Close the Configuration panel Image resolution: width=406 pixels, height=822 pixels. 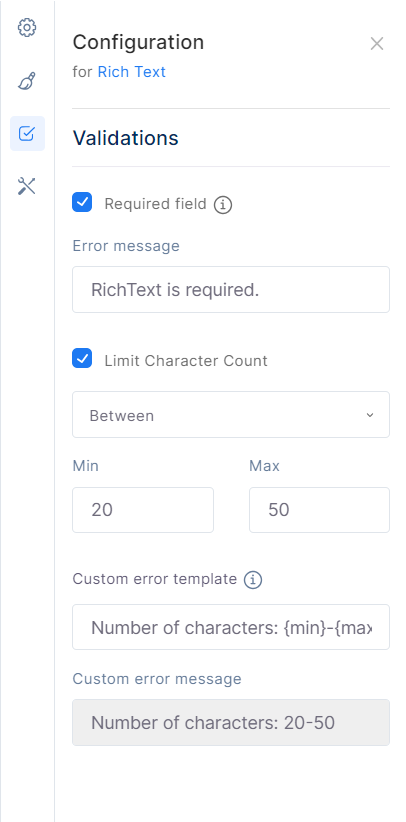point(377,44)
